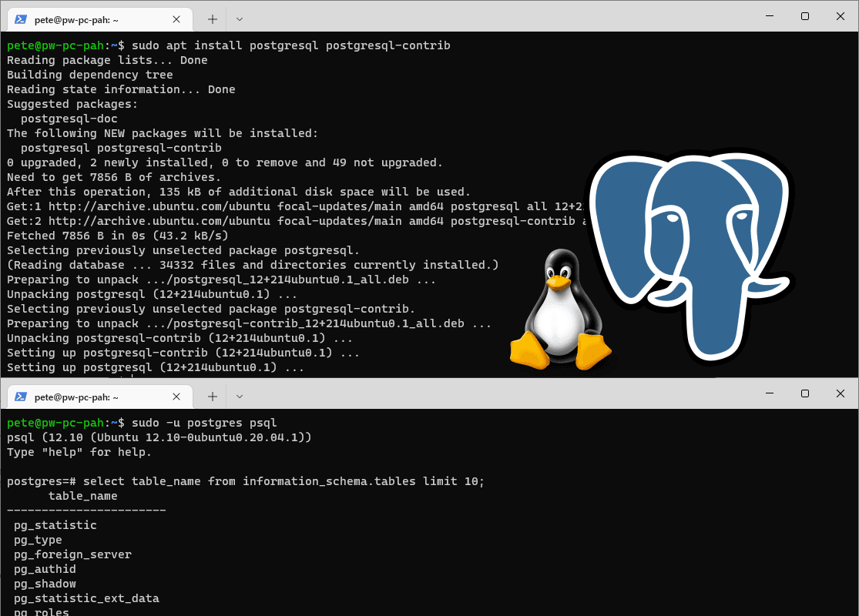Minimize the bottom terminal window
Viewport: 859px width, 616px height.
(770, 393)
